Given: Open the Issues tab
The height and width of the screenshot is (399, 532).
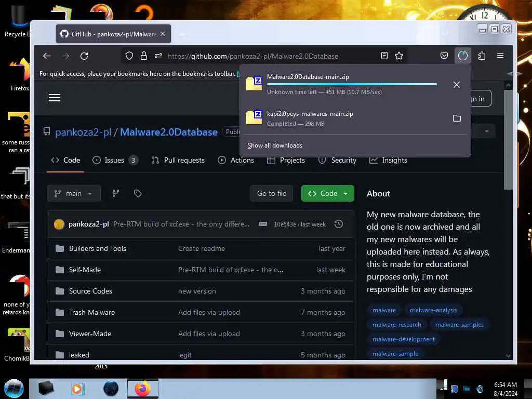Looking at the screenshot, I should tap(115, 160).
